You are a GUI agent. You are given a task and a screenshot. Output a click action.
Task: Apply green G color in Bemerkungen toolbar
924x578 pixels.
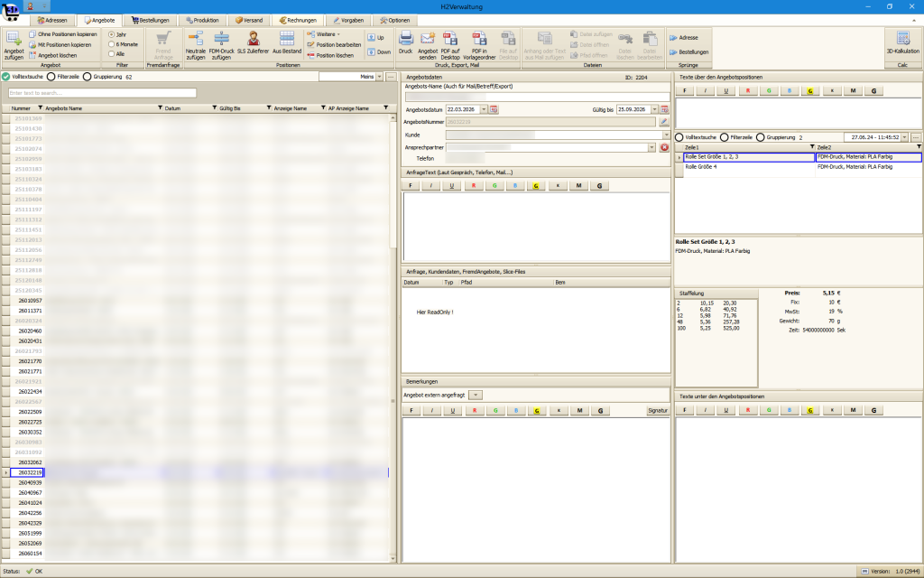[x=495, y=411]
